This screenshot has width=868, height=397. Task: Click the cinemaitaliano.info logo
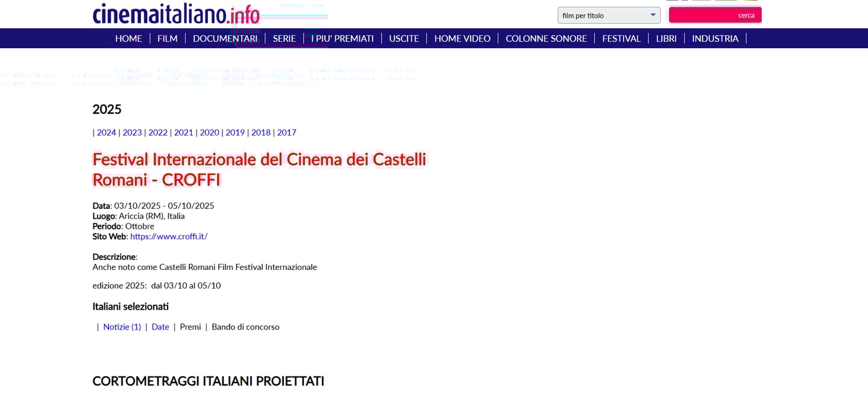176,13
